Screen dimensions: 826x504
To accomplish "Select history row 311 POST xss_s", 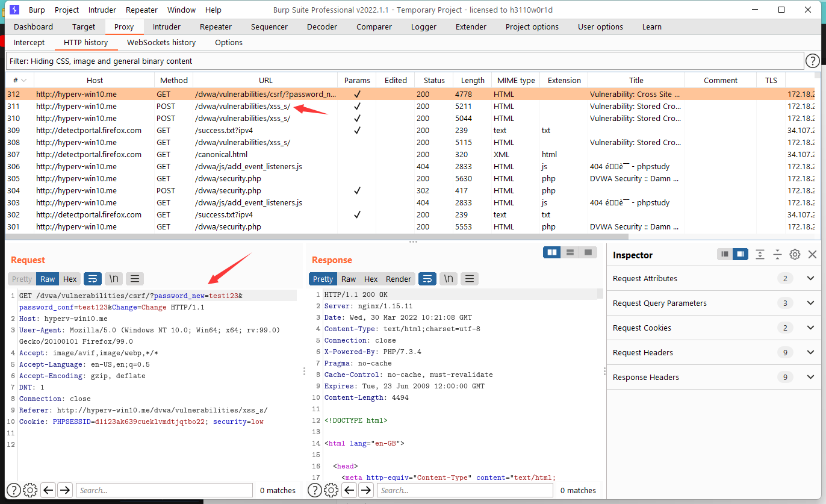I will [409, 106].
